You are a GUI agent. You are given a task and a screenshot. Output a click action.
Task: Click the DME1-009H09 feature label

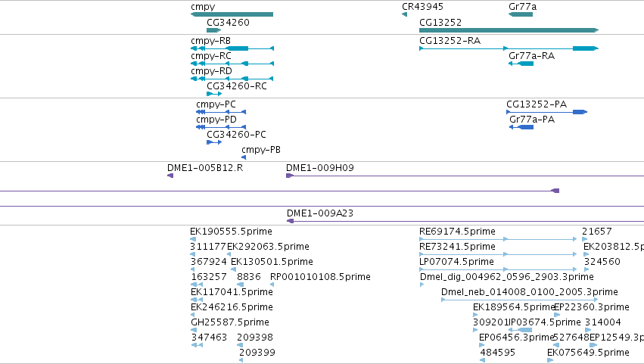320,167
